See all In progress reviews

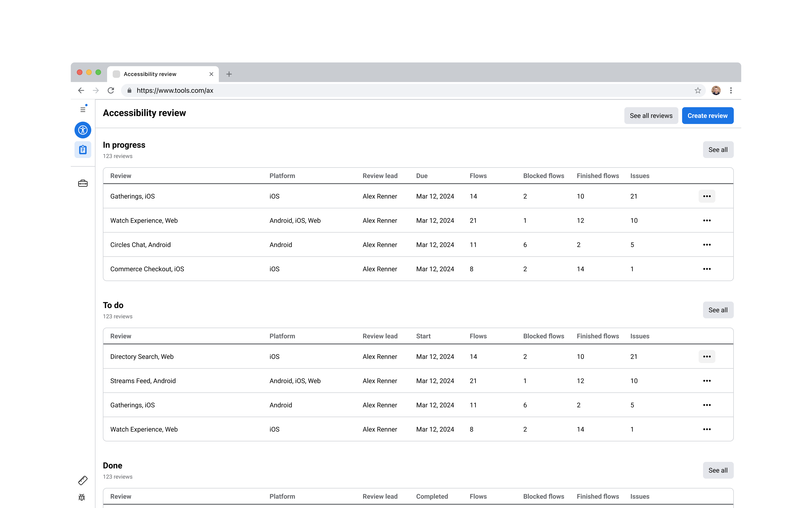pyautogui.click(x=718, y=150)
